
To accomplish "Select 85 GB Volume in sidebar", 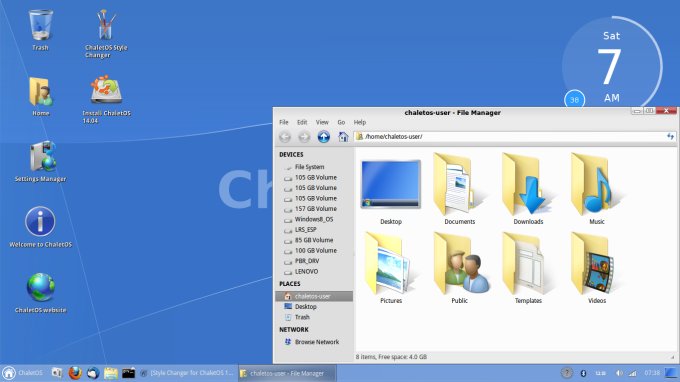I will [x=314, y=240].
